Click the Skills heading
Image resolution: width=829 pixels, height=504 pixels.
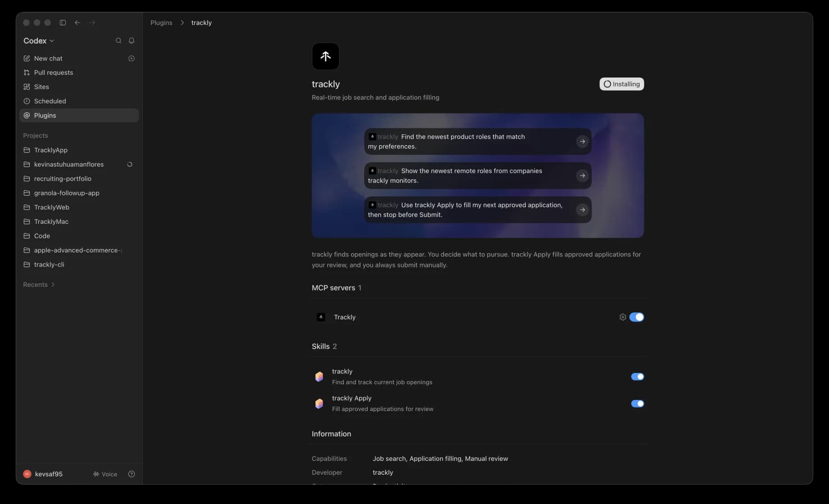tap(320, 346)
